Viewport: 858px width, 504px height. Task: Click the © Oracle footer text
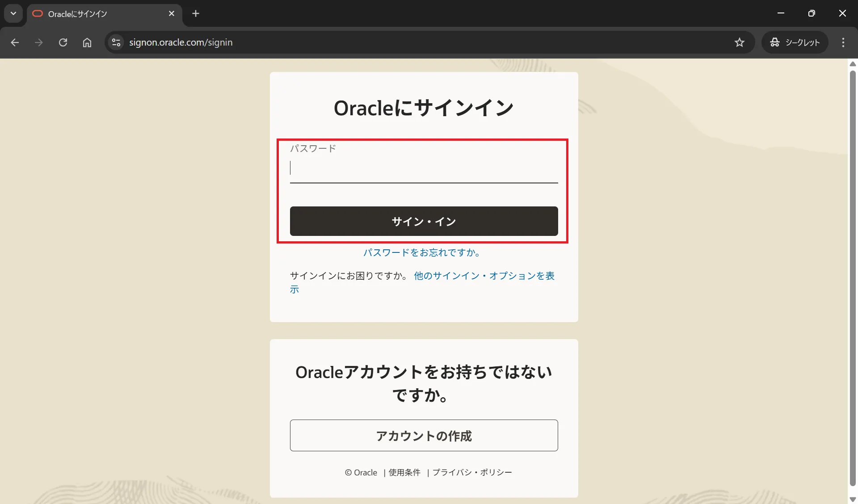(x=361, y=472)
